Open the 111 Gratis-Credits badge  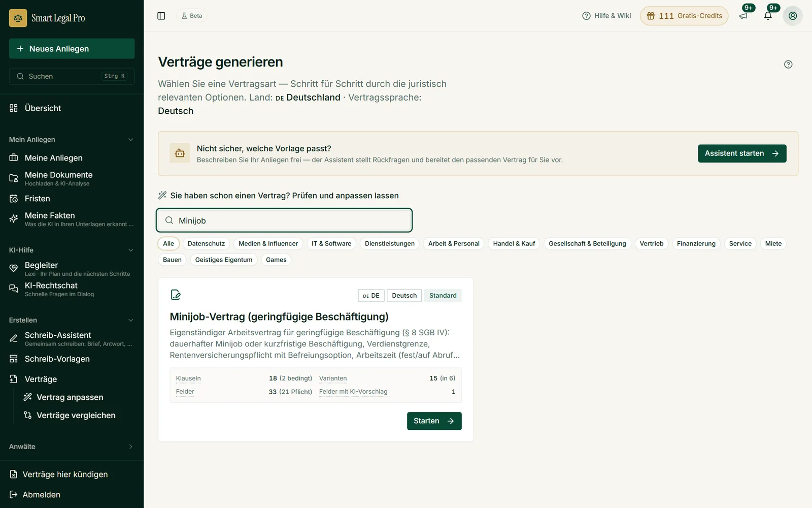684,16
